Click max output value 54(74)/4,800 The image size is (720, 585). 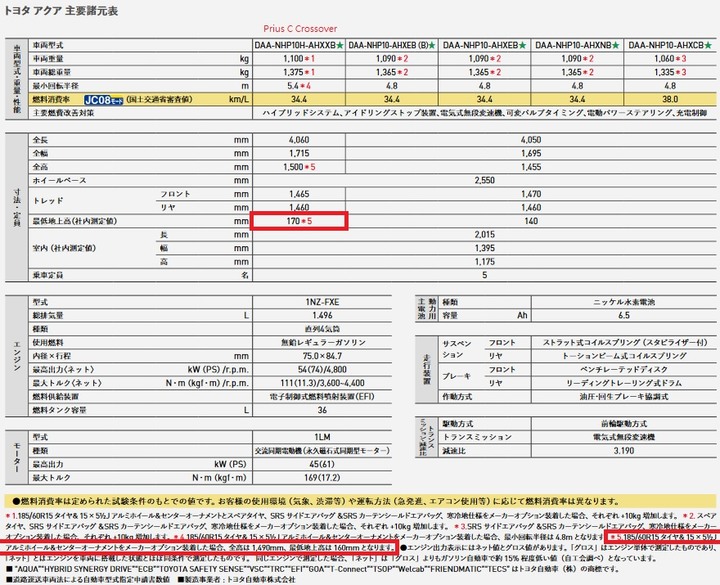[322, 370]
